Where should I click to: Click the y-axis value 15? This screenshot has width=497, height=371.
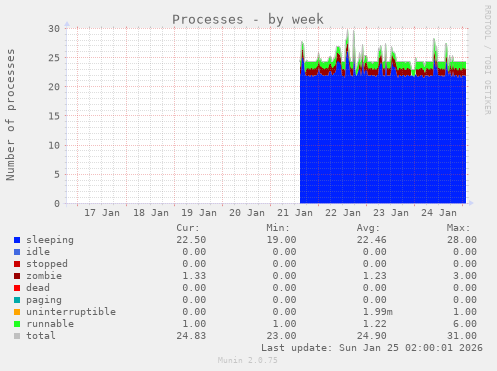pyautogui.click(x=54, y=116)
